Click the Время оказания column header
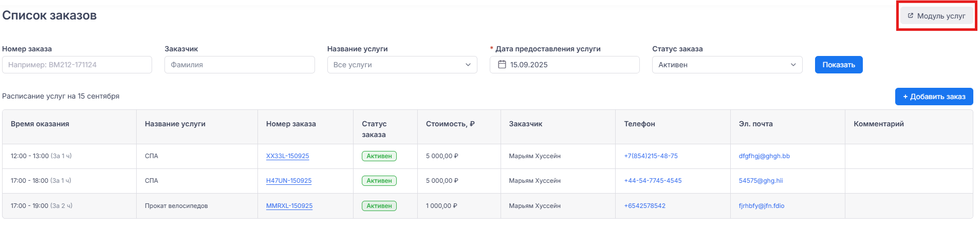This screenshot has width=980, height=229. tap(40, 124)
